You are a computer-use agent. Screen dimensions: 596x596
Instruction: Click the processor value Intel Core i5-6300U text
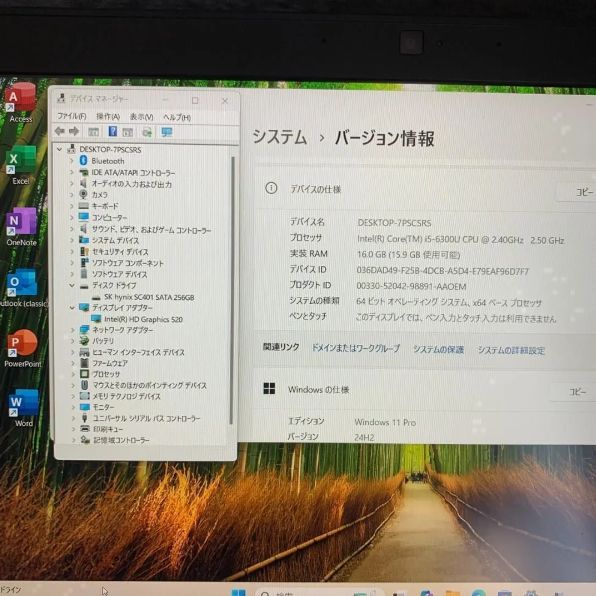pos(460,239)
